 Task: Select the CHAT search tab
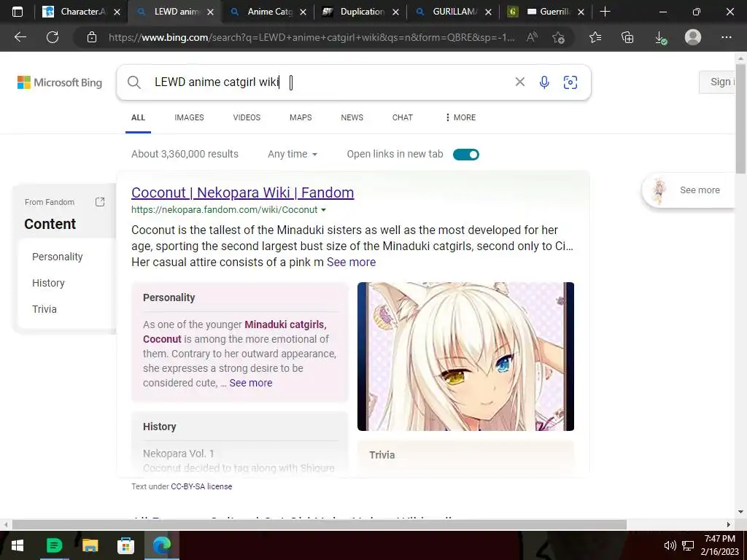point(403,117)
